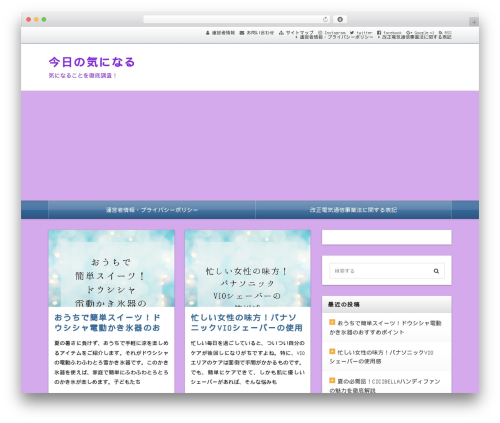Open the twitter link in top bar
This screenshot has height=423, width=500.
361,32
